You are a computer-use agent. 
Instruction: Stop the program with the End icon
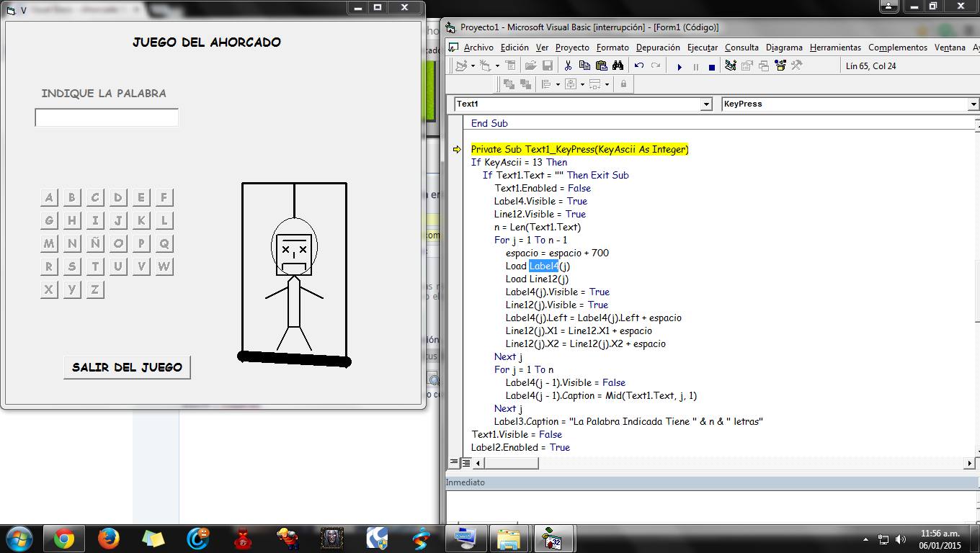pyautogui.click(x=712, y=67)
